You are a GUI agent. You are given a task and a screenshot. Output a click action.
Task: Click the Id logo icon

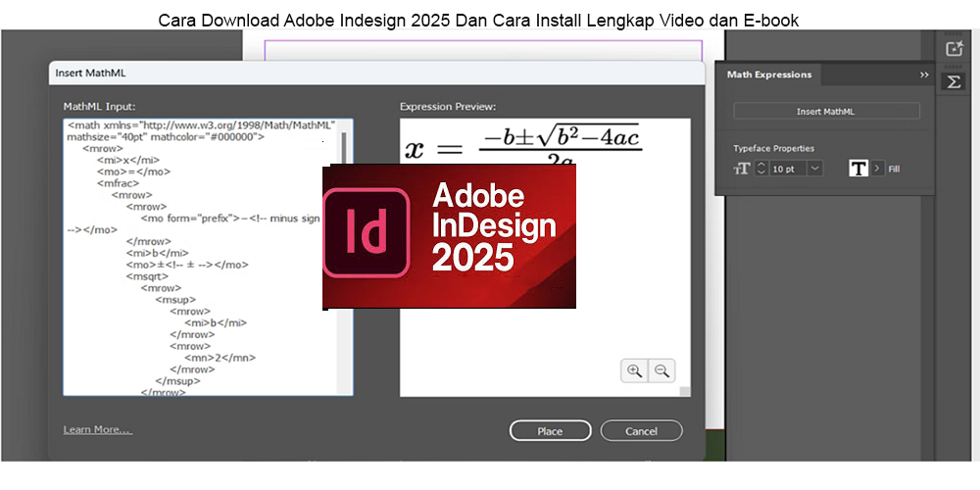click(x=367, y=232)
